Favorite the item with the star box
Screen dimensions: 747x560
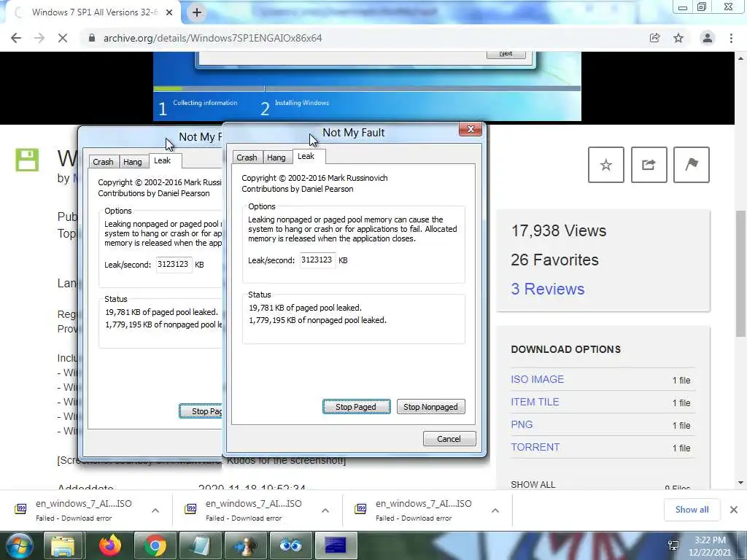point(606,165)
